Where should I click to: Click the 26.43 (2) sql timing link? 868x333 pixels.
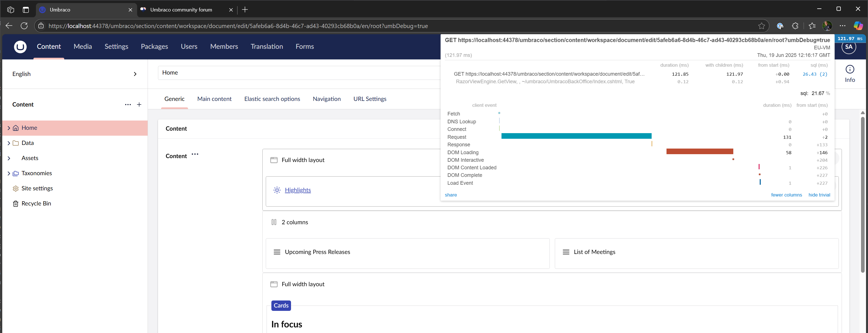(815, 74)
